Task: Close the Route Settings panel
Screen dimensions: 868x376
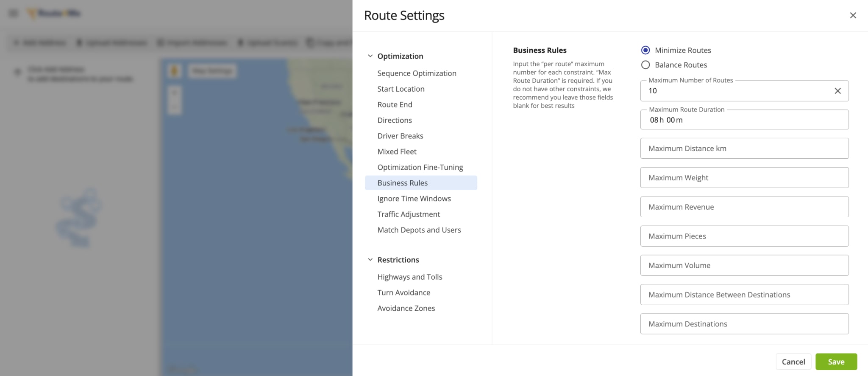Action: tap(853, 15)
